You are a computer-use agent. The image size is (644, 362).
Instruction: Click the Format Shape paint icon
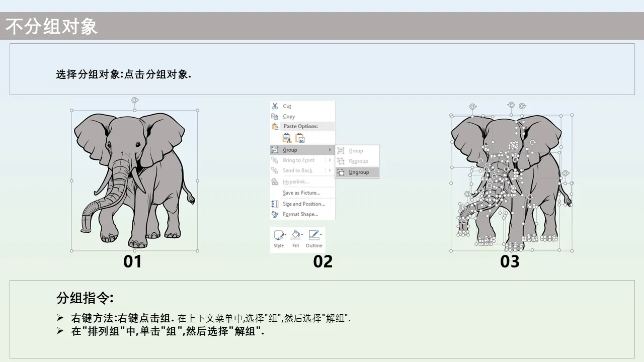[x=275, y=214]
